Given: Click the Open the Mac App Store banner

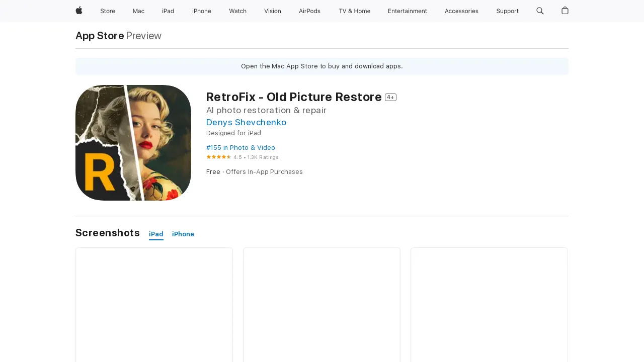Looking at the screenshot, I should (x=321, y=66).
